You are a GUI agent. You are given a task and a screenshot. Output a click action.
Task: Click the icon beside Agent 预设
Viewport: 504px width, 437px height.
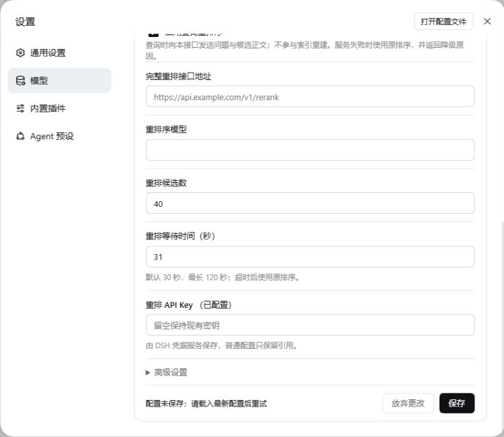tap(20, 136)
